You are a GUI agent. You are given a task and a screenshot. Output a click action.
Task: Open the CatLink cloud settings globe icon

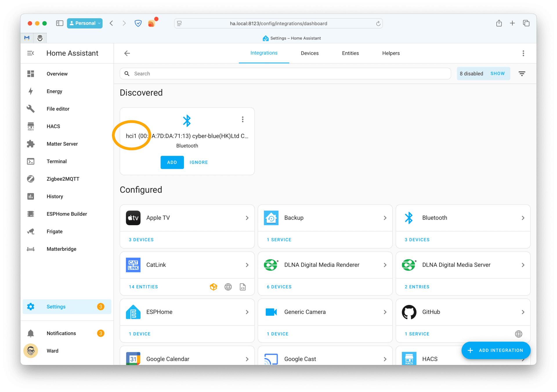(228, 287)
